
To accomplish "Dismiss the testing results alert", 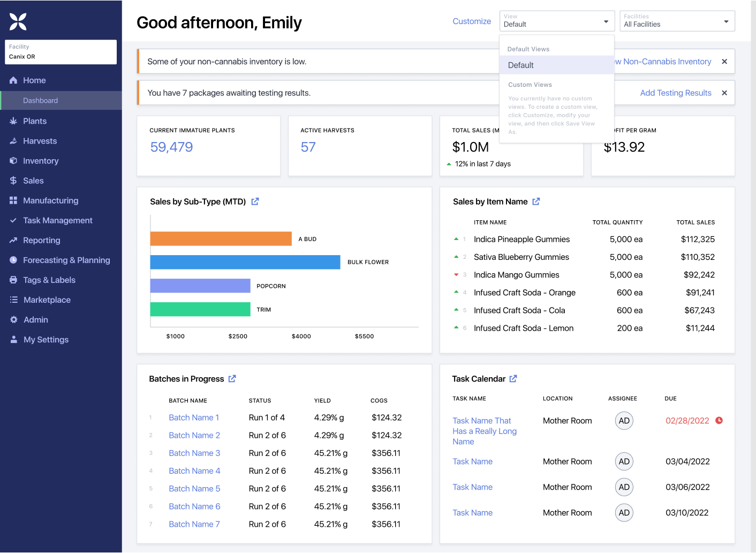I will click(724, 93).
